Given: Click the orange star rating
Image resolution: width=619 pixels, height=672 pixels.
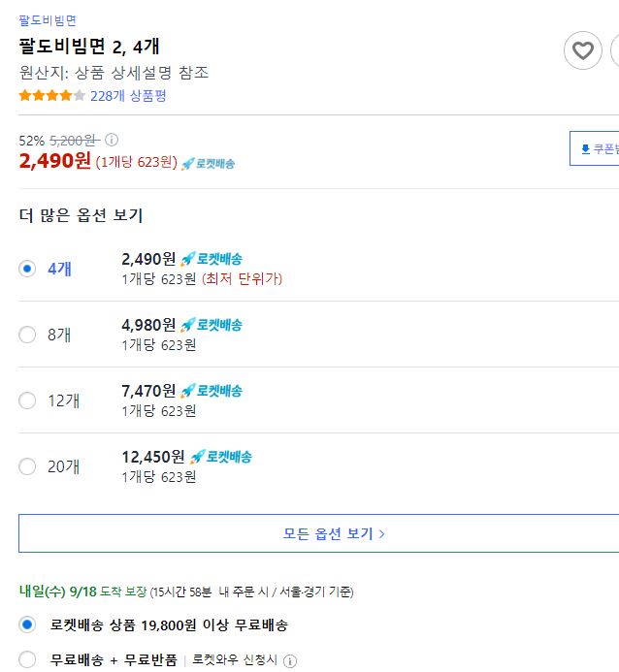Looking at the screenshot, I should click(x=51, y=95).
